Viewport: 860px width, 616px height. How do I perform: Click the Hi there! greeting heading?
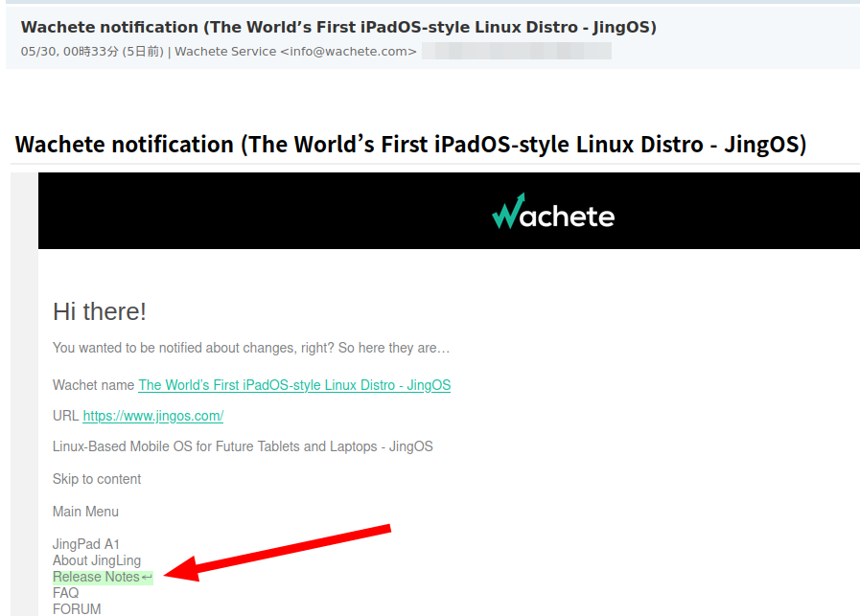100,312
